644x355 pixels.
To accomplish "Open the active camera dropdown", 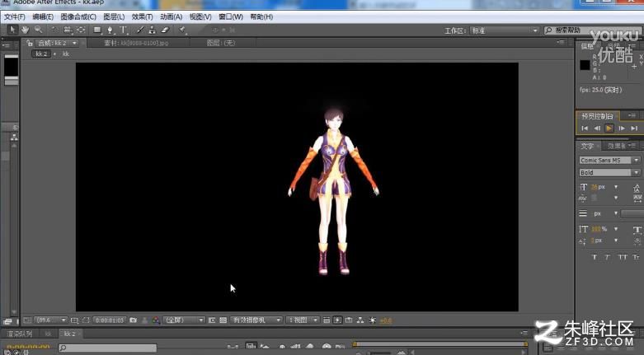I will point(256,320).
